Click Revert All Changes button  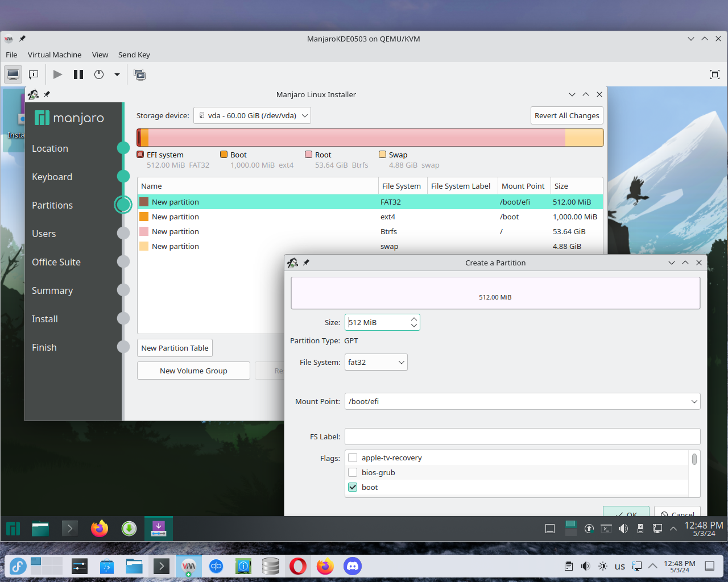566,115
